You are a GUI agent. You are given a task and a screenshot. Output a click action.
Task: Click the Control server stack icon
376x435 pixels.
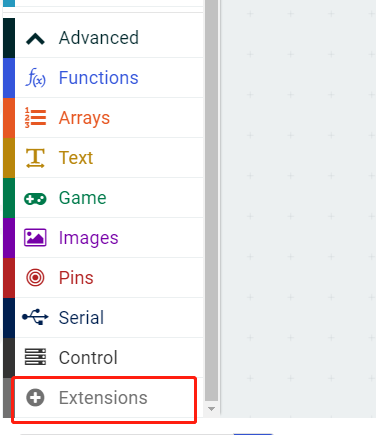coord(35,357)
